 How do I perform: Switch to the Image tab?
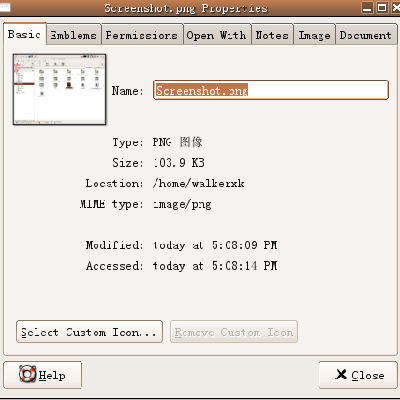314,35
